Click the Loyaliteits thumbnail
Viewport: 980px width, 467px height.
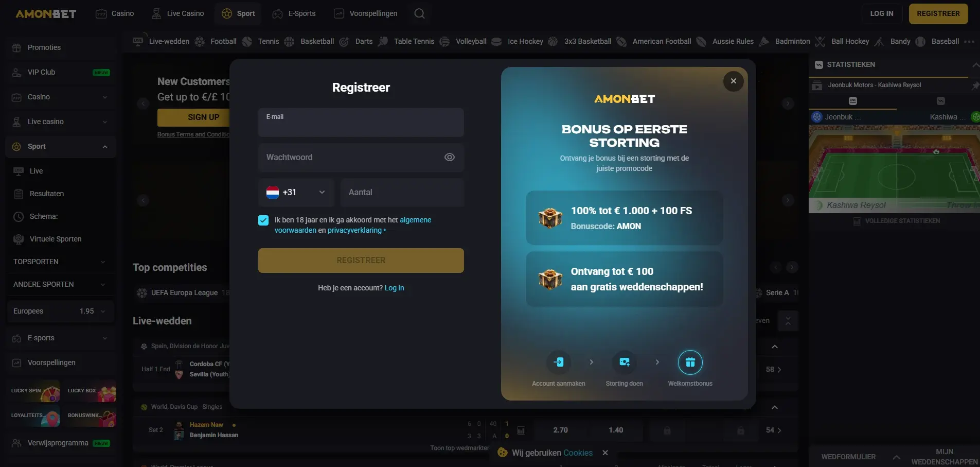33,416
